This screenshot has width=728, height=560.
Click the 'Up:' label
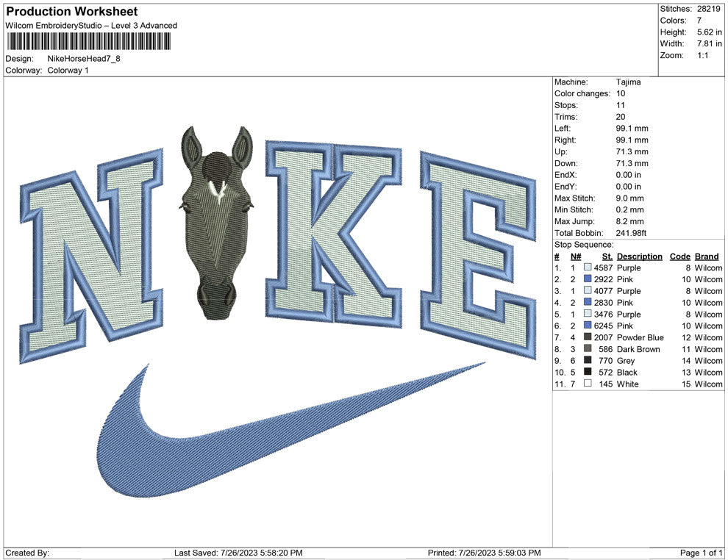pos(560,151)
